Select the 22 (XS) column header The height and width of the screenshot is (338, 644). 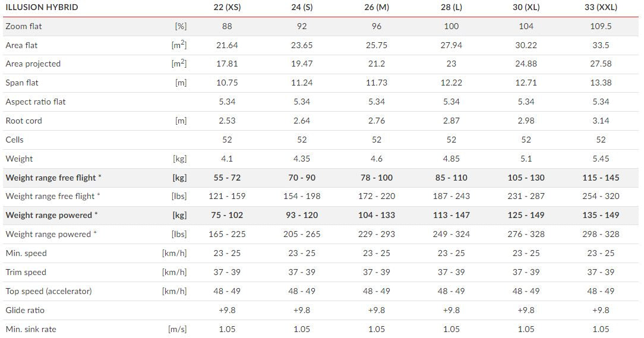click(227, 8)
